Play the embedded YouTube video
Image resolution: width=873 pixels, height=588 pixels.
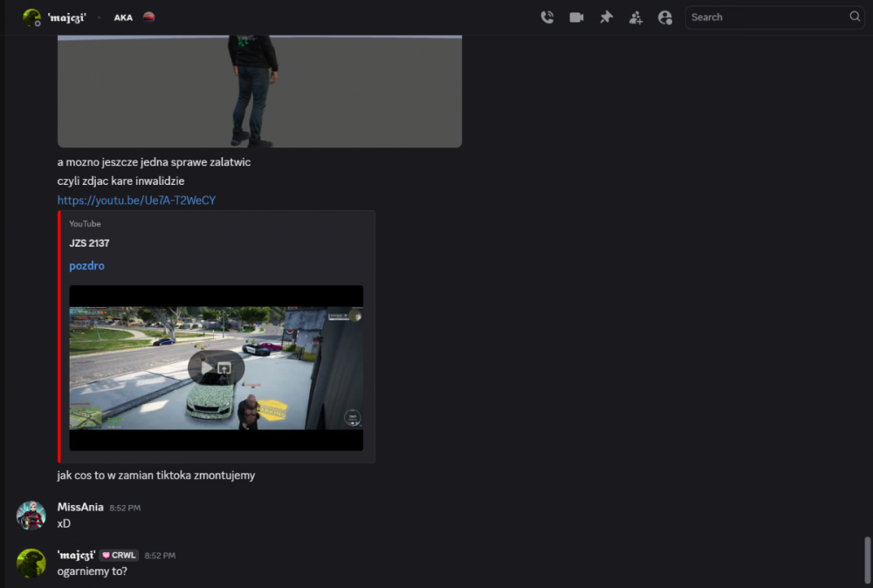click(x=207, y=367)
